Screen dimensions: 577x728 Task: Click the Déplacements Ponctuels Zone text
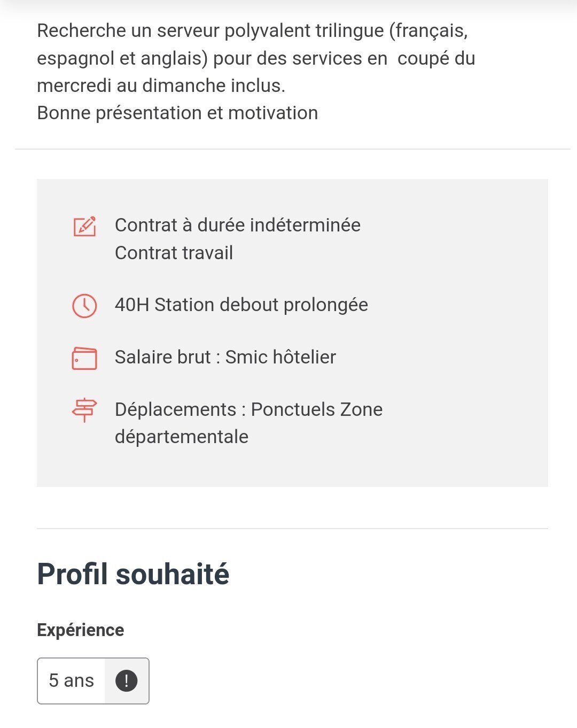(249, 409)
